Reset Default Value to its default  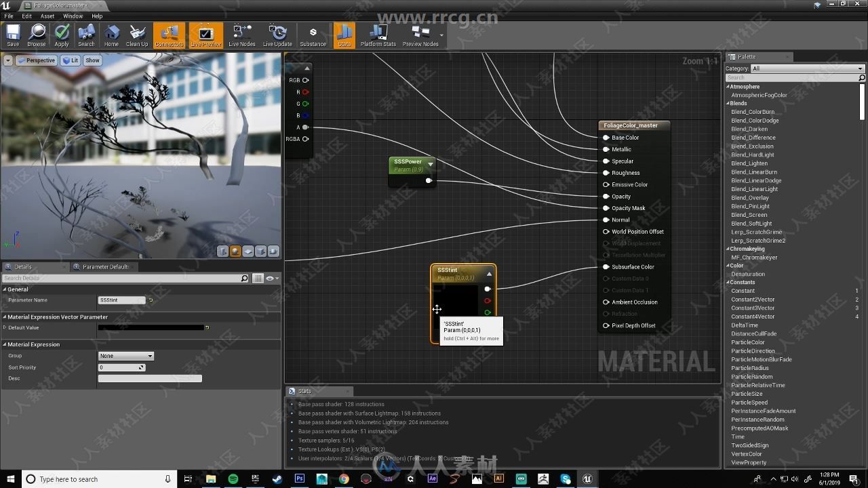208,327
